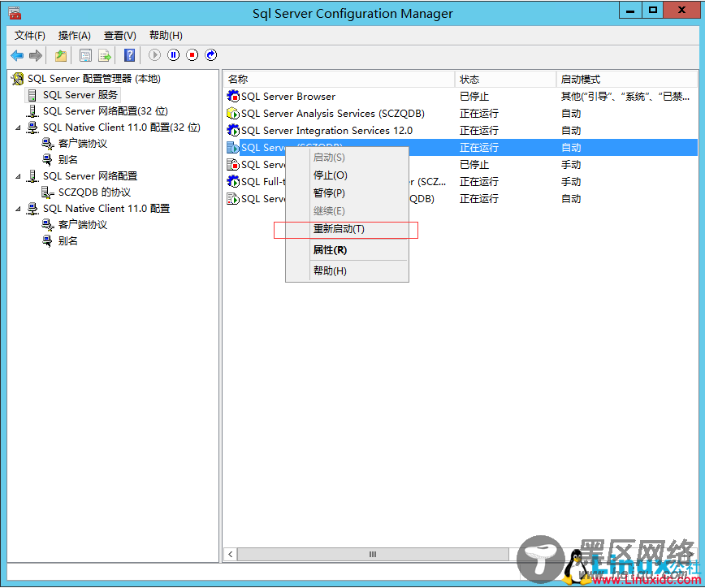Choose 重新启动(T) in the context menu
This screenshot has width=705, height=588.
(347, 229)
